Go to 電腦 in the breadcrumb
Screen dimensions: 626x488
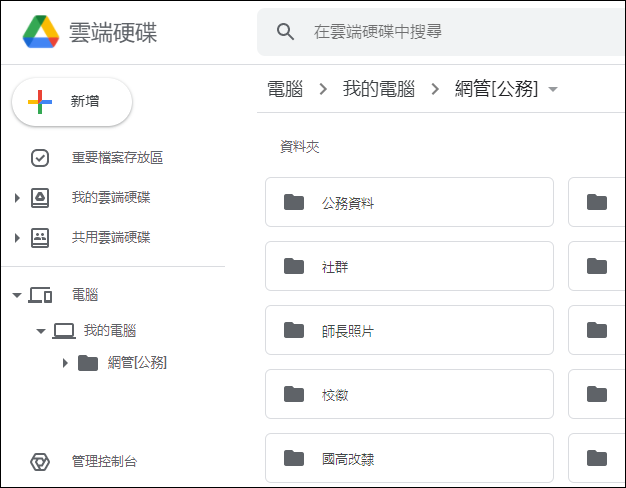click(x=285, y=89)
